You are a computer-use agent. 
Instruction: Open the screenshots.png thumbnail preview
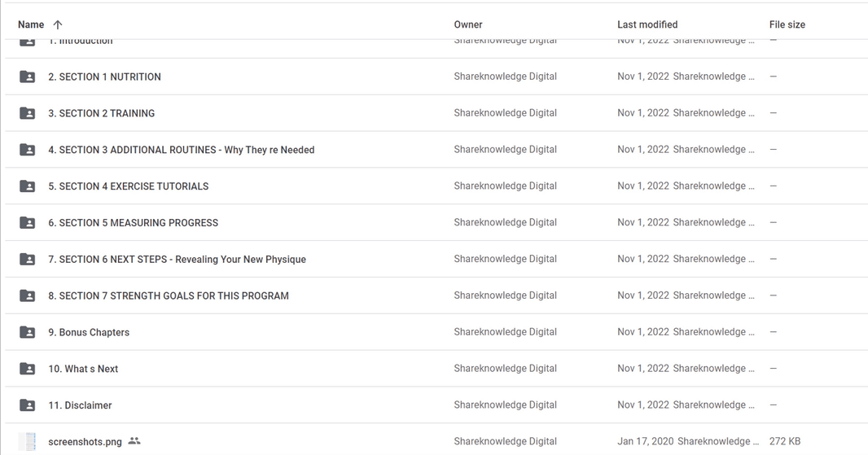tap(27, 442)
